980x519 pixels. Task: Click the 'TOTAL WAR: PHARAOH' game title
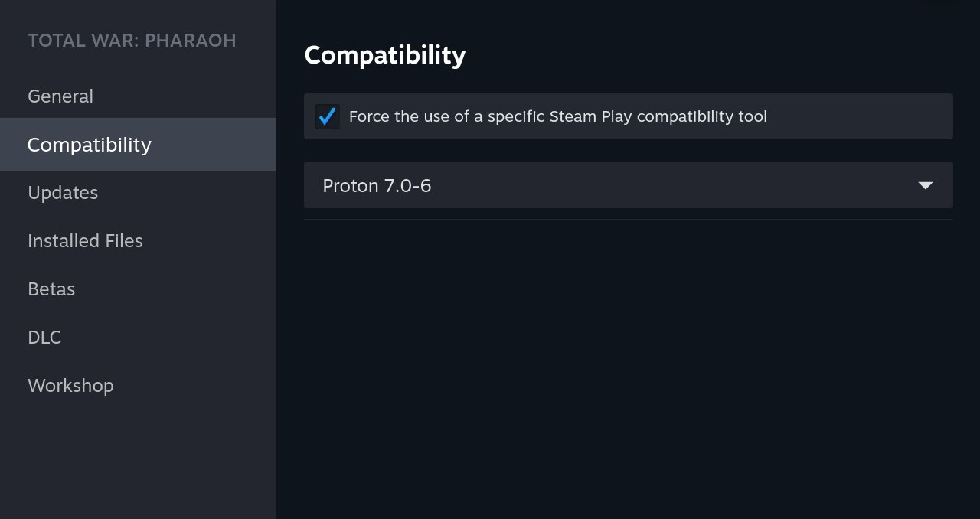(132, 41)
